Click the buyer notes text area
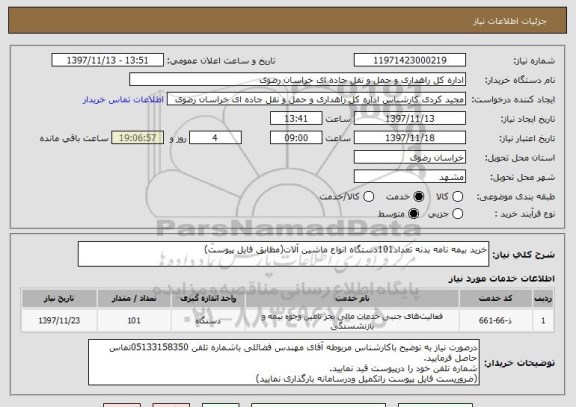This screenshot has width=576, height=407. 284,363
